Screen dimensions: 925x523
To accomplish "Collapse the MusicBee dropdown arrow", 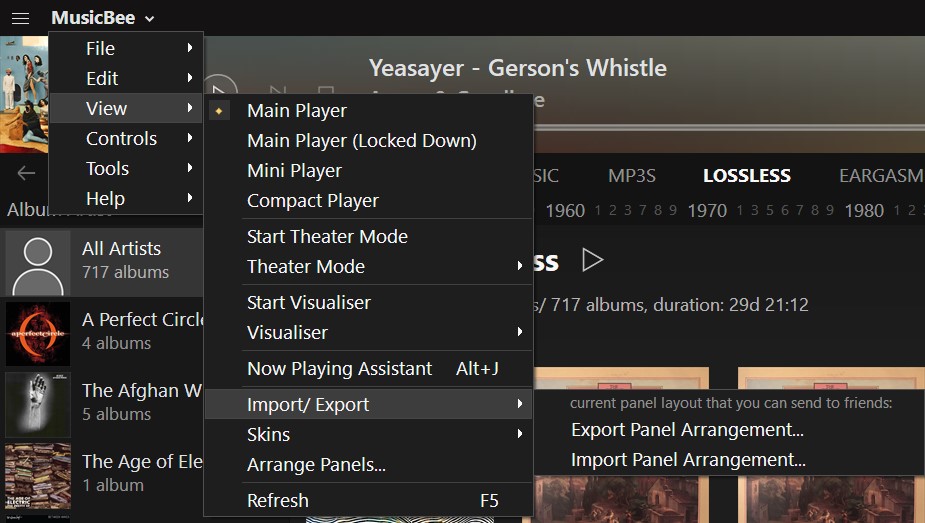I will [x=150, y=19].
